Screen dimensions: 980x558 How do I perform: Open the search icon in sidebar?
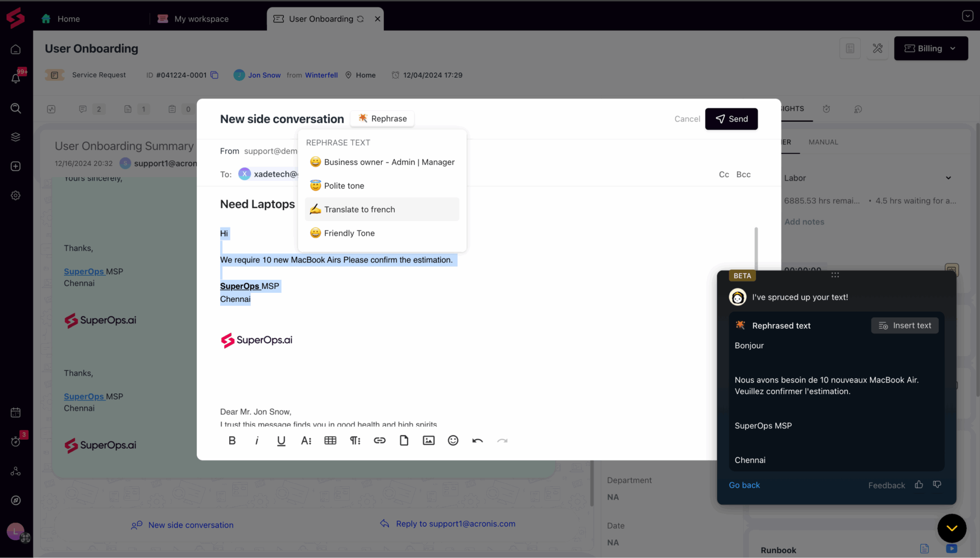pyautogui.click(x=16, y=108)
